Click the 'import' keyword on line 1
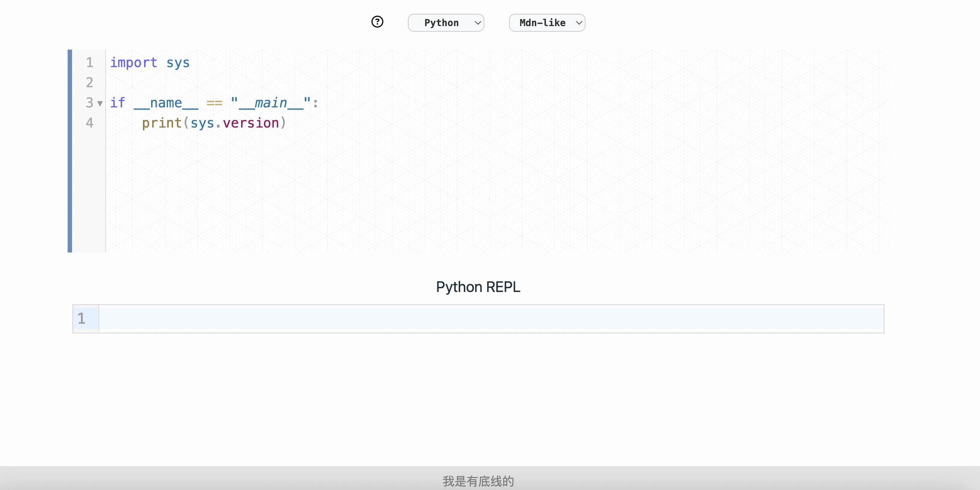 tap(134, 62)
